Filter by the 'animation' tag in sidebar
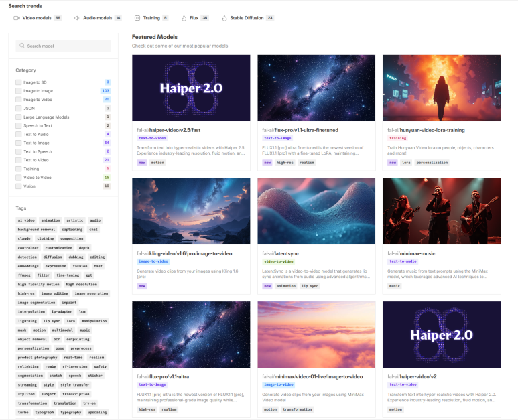518x420 pixels. pyautogui.click(x=50, y=220)
